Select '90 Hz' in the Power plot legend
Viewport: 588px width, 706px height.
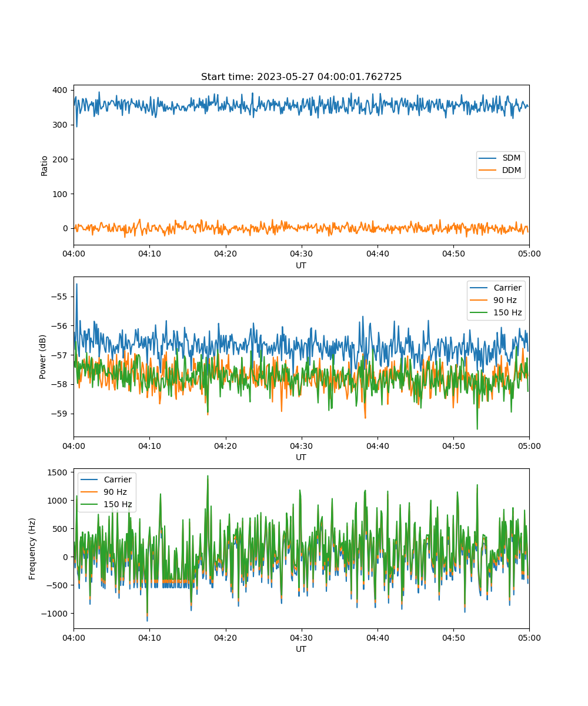505,301
